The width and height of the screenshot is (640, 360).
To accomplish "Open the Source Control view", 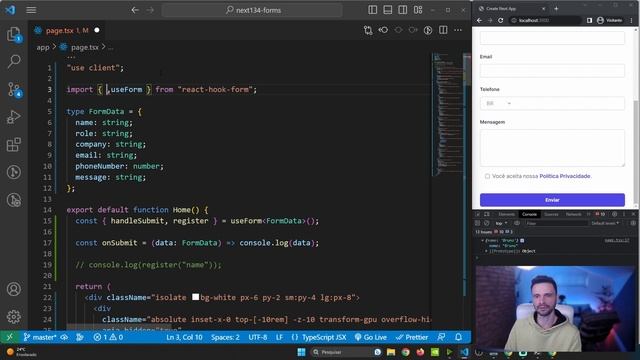I will click(x=14, y=89).
